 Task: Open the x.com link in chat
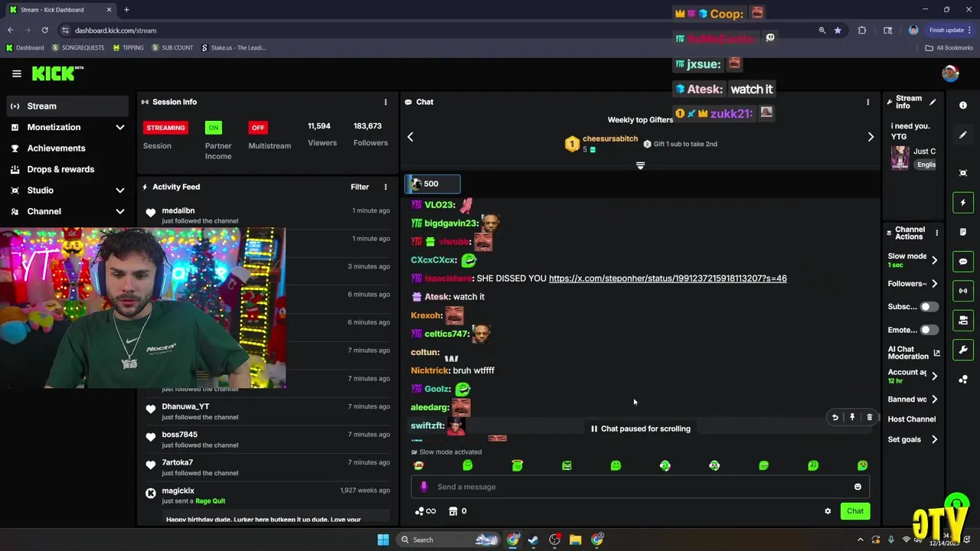(668, 279)
